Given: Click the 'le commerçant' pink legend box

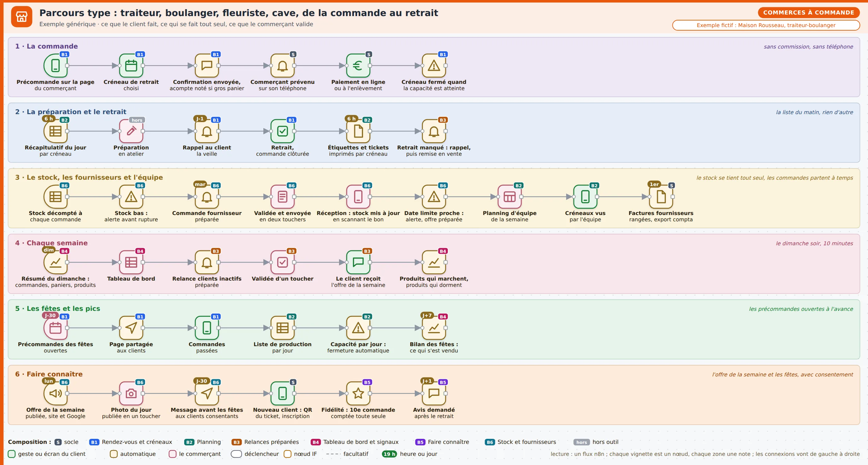Looking at the screenshot, I should (x=173, y=454).
